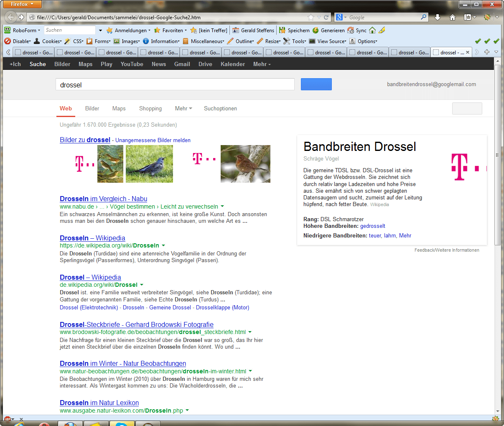Select the Gerald Steffens identity

coord(253,30)
